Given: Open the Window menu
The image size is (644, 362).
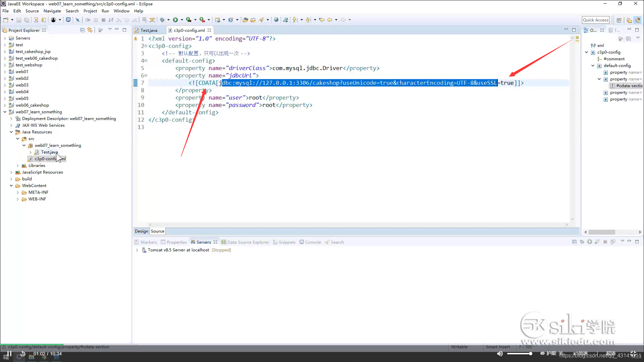Looking at the screenshot, I should tap(121, 11).
